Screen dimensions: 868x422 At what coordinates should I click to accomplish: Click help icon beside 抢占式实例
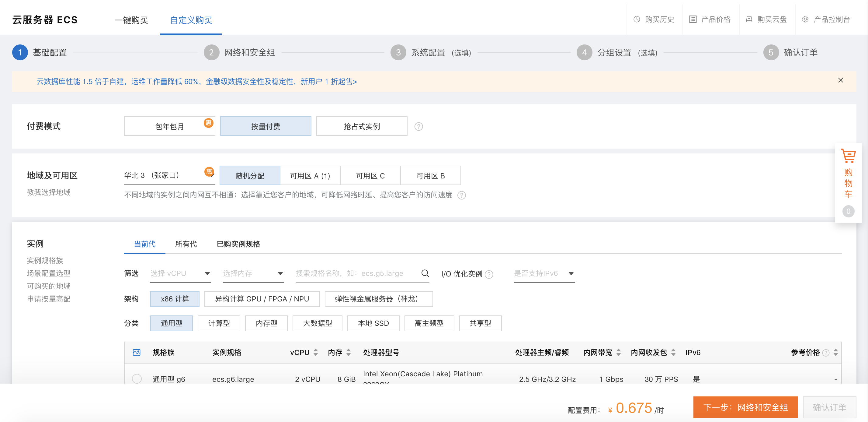tap(418, 126)
